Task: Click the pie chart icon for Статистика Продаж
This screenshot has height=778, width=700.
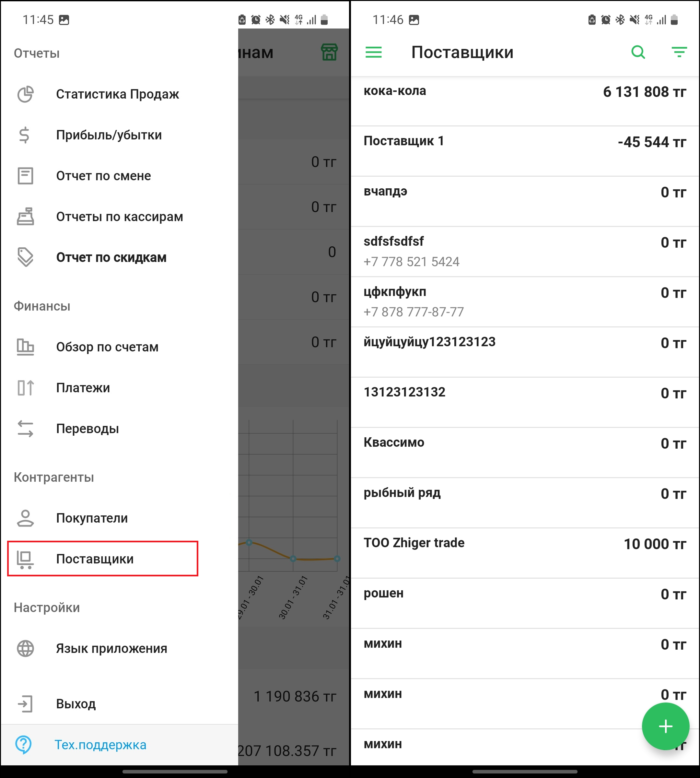Action: tap(25, 94)
